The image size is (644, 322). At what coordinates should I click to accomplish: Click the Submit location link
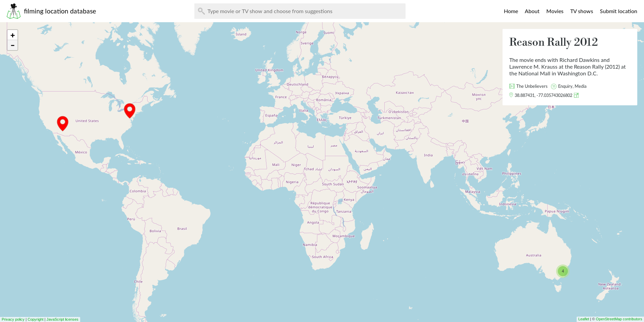point(618,11)
